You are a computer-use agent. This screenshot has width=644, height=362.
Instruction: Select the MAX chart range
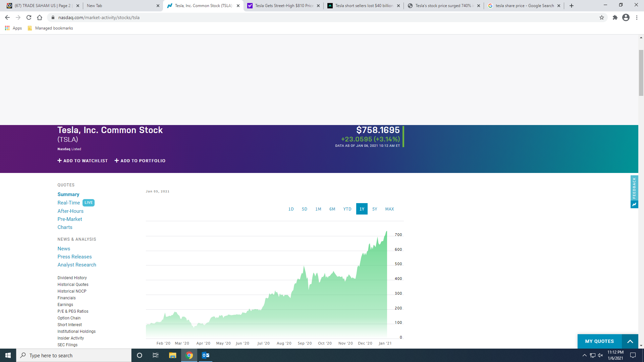tap(389, 209)
